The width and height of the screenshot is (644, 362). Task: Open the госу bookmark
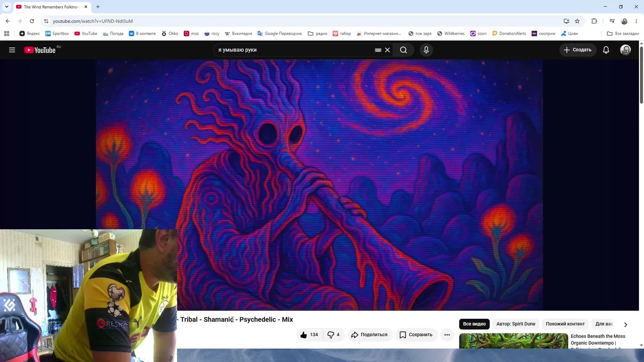tap(212, 34)
